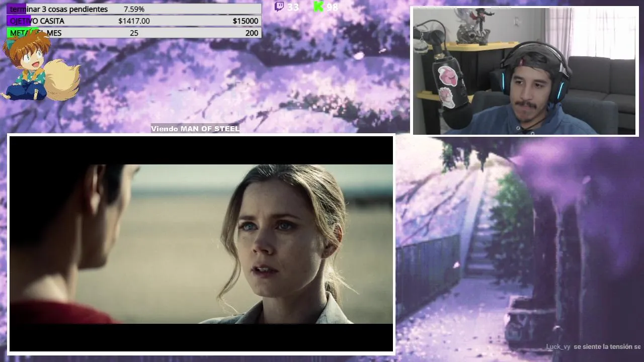Click the '25' monthly goal current value

coord(134,33)
